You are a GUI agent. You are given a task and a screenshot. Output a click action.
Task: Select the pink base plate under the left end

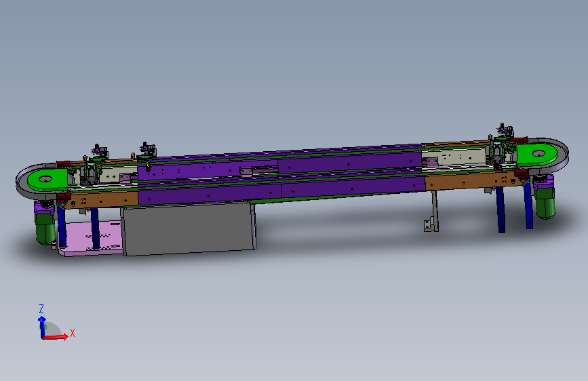(90, 239)
